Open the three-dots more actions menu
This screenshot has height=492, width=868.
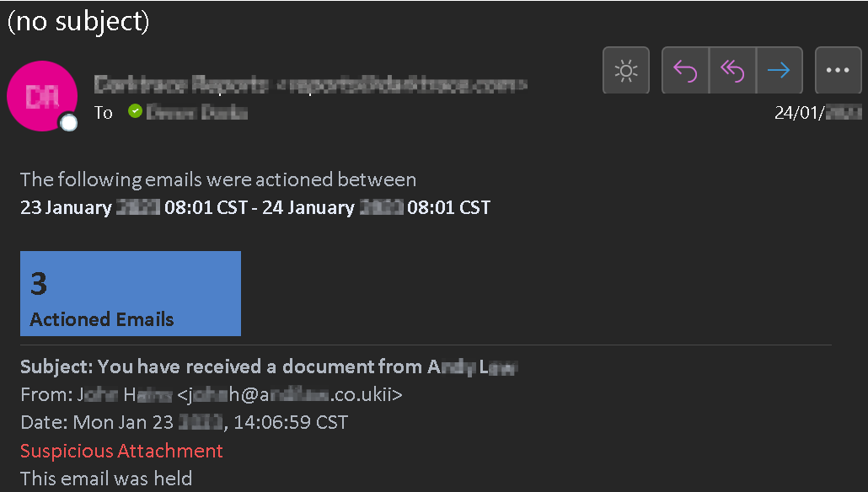(x=838, y=70)
